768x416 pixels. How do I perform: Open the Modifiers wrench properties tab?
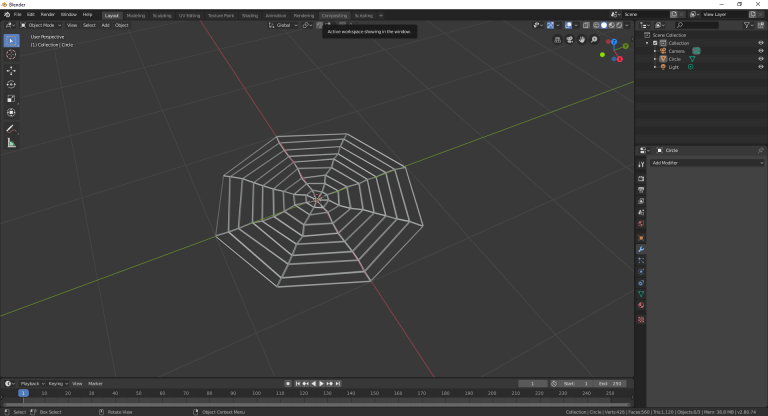tap(641, 249)
